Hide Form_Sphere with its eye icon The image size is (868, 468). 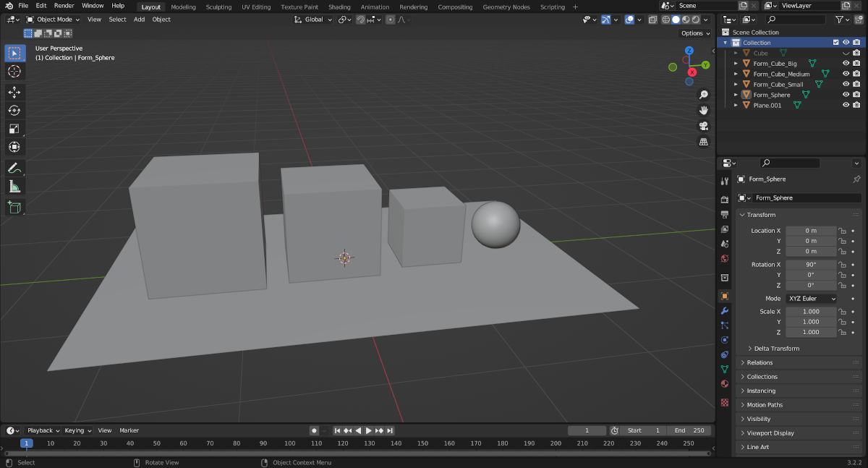tap(846, 95)
